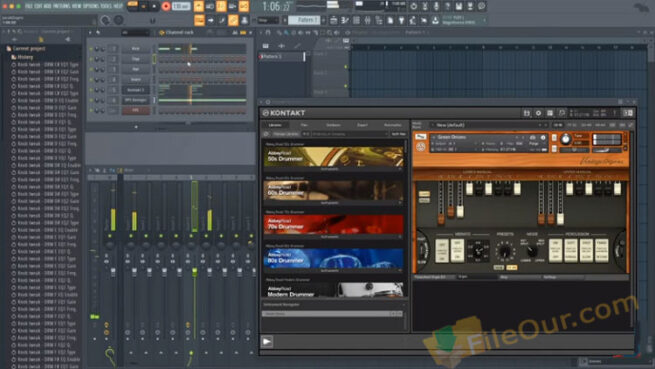Image resolution: width=655 pixels, height=369 pixels.
Task: Toggle the metronome icon
Action: [199, 6]
